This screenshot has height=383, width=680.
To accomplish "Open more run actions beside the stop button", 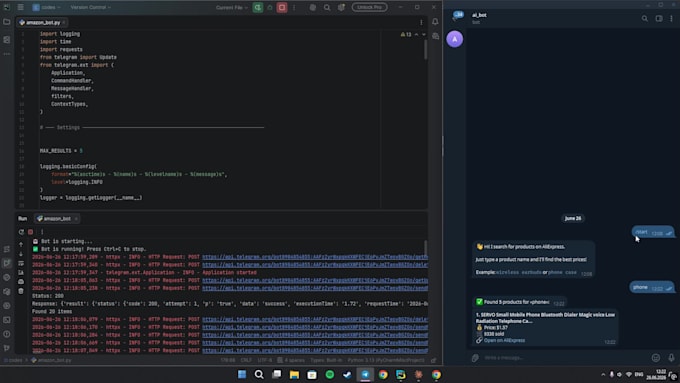I will (x=294, y=7).
